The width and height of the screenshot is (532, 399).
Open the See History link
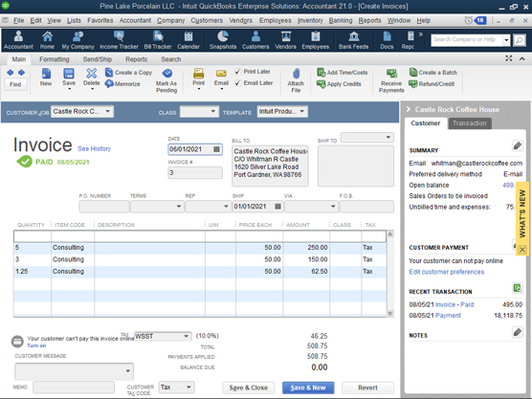tap(94, 148)
